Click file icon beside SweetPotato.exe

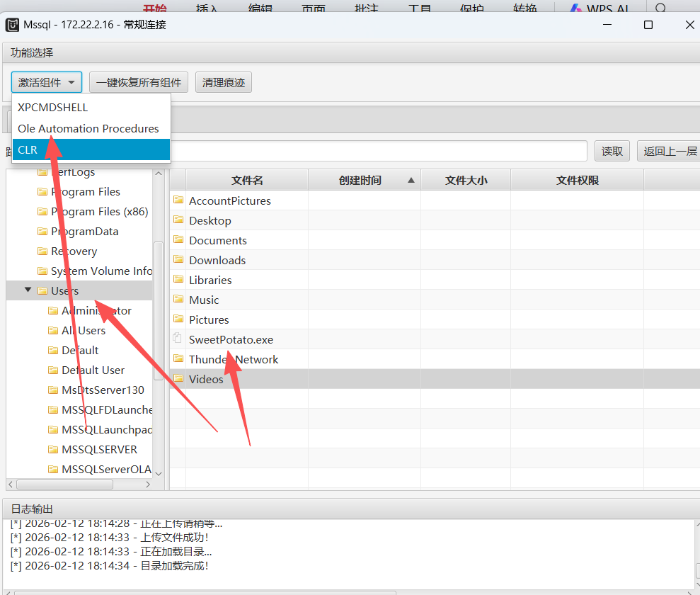pyautogui.click(x=178, y=338)
